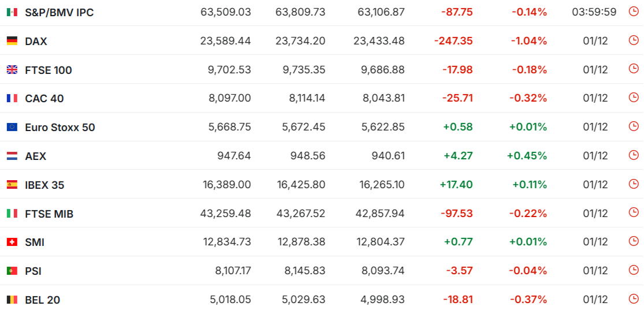The width and height of the screenshot is (644, 310).
Task: Click the Portugal flag next to PSI
Action: tap(12, 271)
